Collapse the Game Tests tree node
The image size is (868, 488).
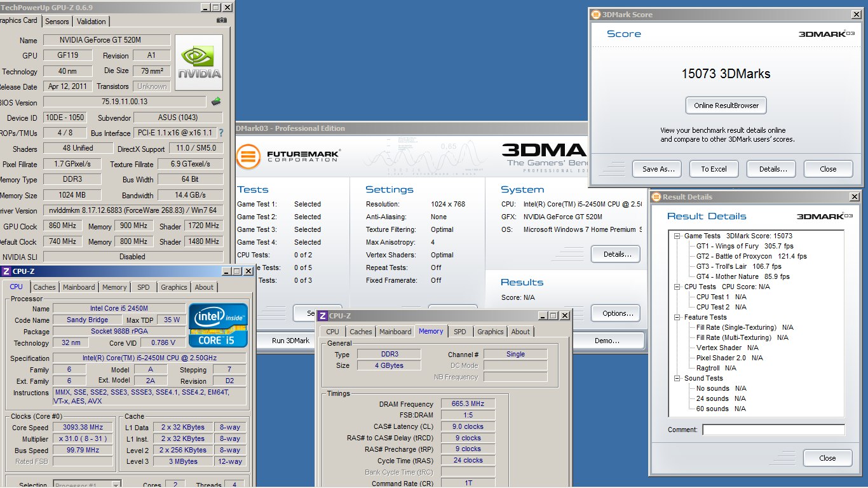(x=678, y=236)
